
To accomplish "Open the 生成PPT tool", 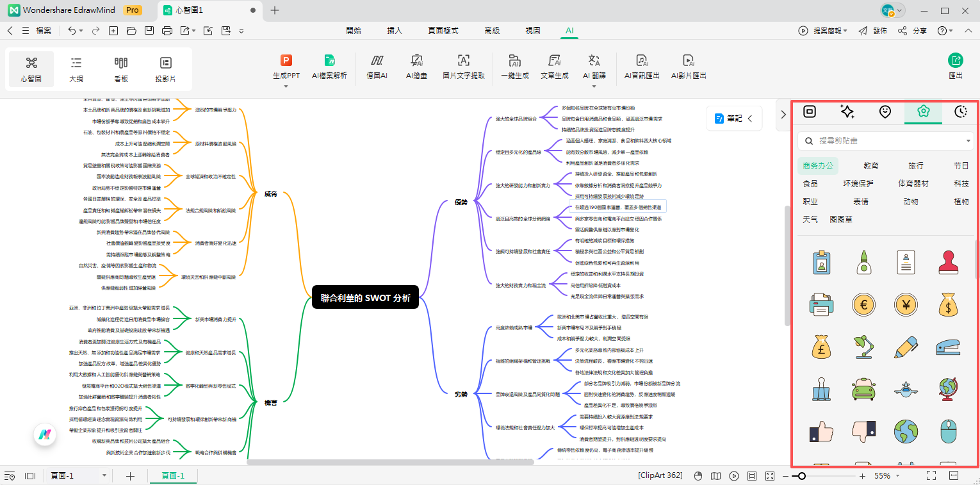I will point(286,67).
